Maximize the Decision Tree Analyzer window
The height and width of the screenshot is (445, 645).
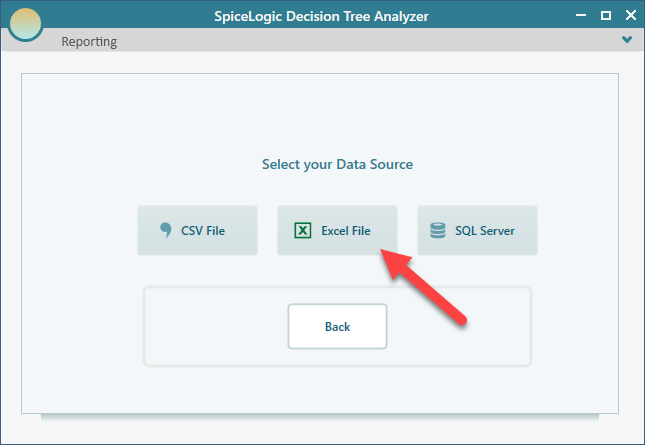(606, 16)
